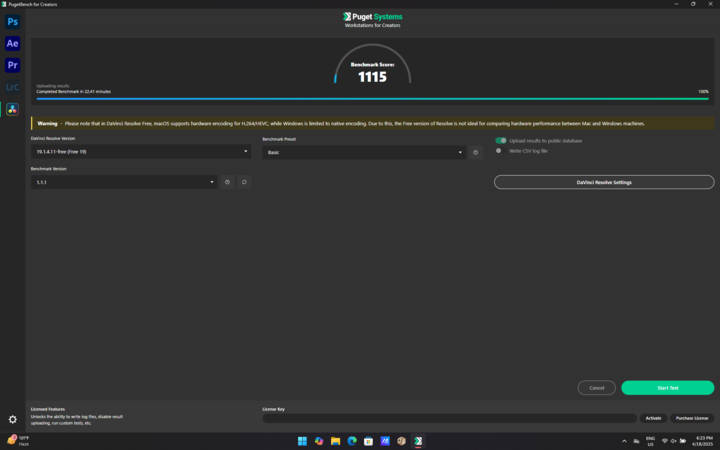Open the Wi-Fi network tray icon

click(664, 441)
